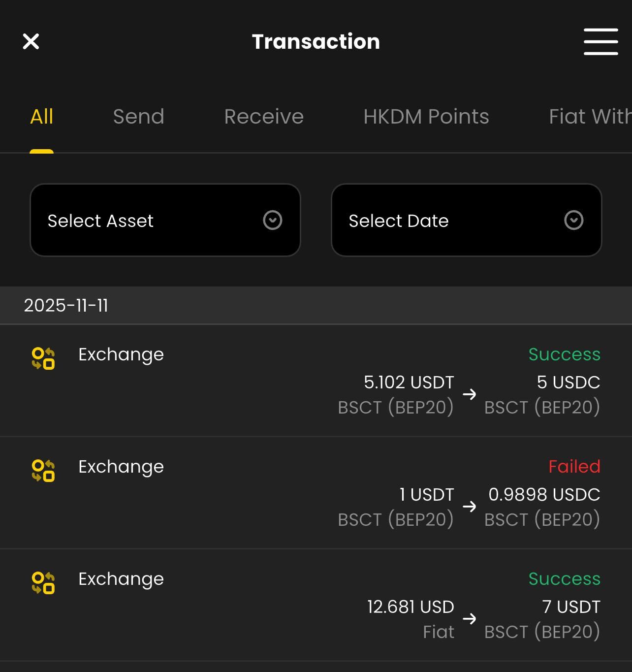Click exchange icon of 5.102 USDT transaction
632x672 pixels.
(x=43, y=358)
